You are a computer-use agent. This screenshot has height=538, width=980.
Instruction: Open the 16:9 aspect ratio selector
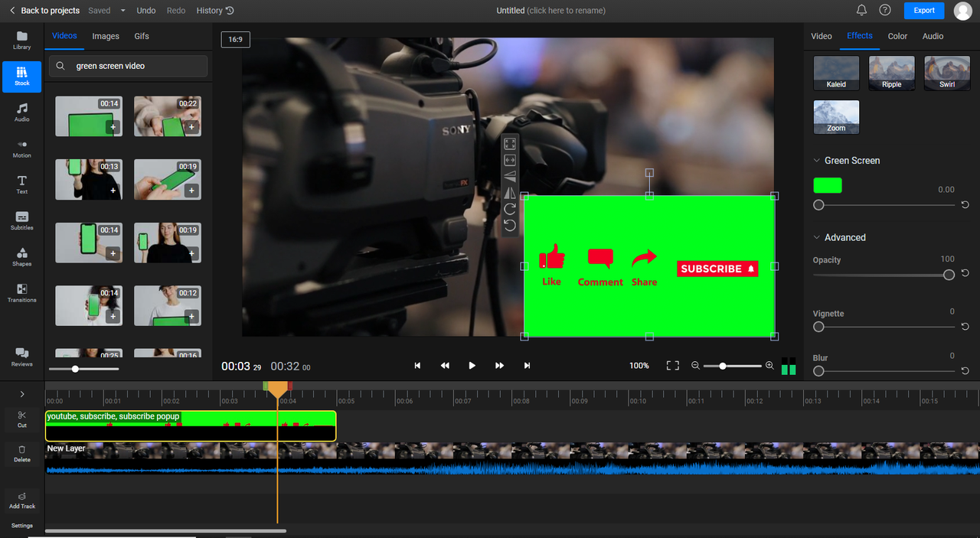(x=235, y=39)
